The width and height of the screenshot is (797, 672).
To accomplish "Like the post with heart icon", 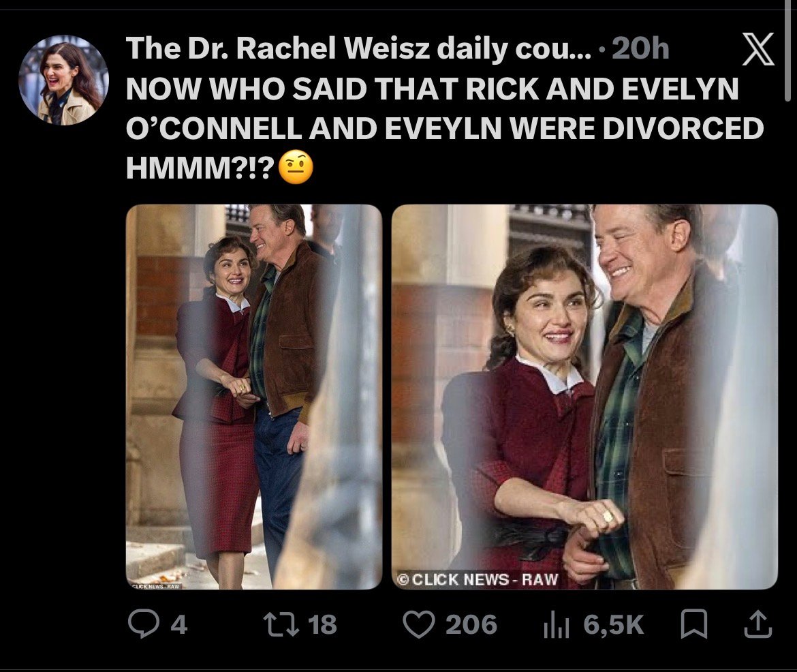I will (418, 624).
